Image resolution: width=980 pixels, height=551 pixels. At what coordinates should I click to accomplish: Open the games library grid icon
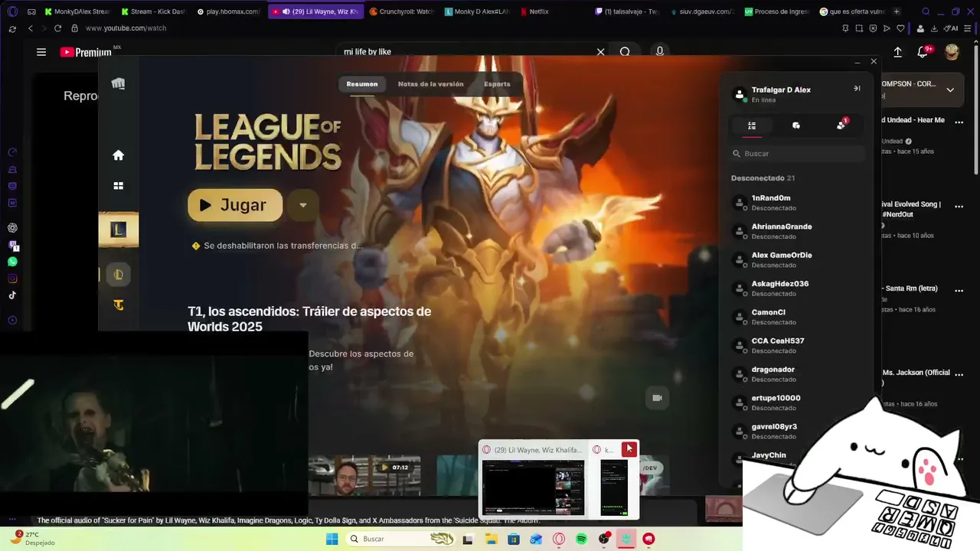tap(118, 186)
